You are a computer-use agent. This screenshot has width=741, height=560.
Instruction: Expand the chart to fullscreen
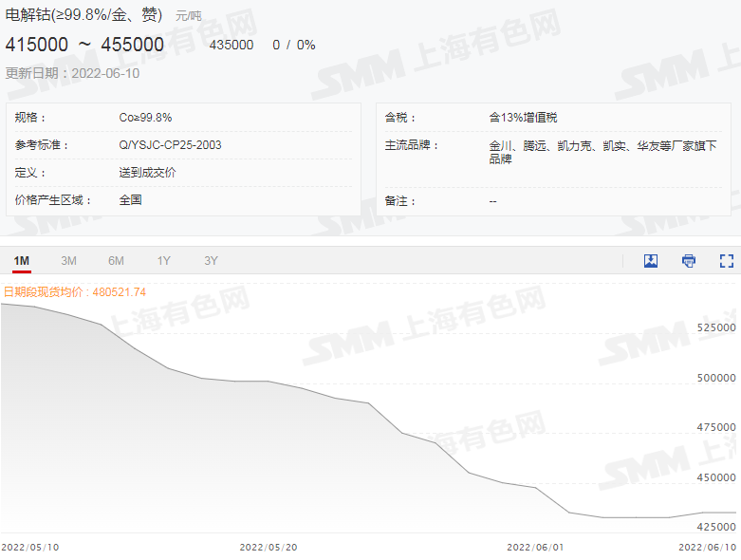[x=727, y=261]
